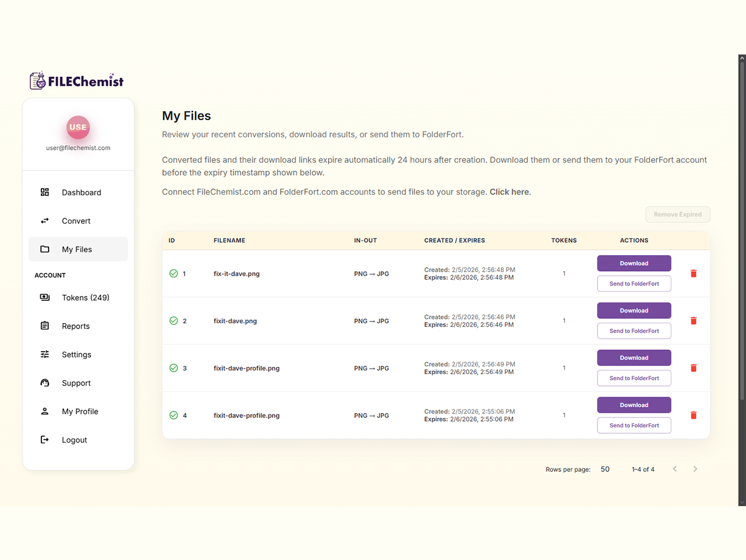
Task: Open the Click here link to connect accounts
Action: pos(508,192)
